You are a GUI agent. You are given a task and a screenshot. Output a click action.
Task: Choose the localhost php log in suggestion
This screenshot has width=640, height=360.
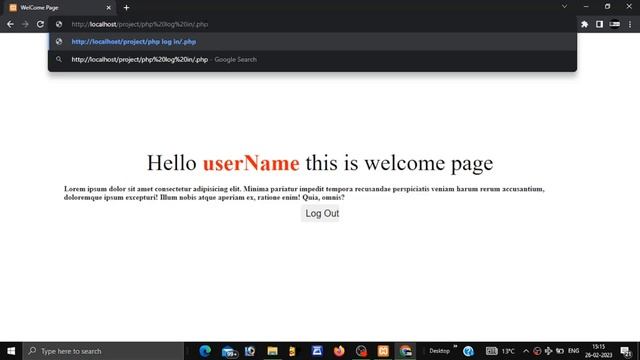(x=312, y=42)
